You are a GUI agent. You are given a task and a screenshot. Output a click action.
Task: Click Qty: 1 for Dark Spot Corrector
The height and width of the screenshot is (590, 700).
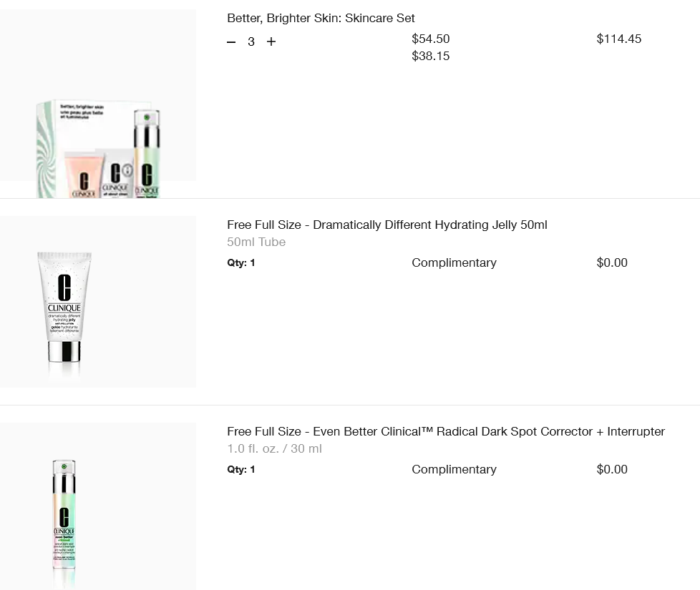(241, 469)
